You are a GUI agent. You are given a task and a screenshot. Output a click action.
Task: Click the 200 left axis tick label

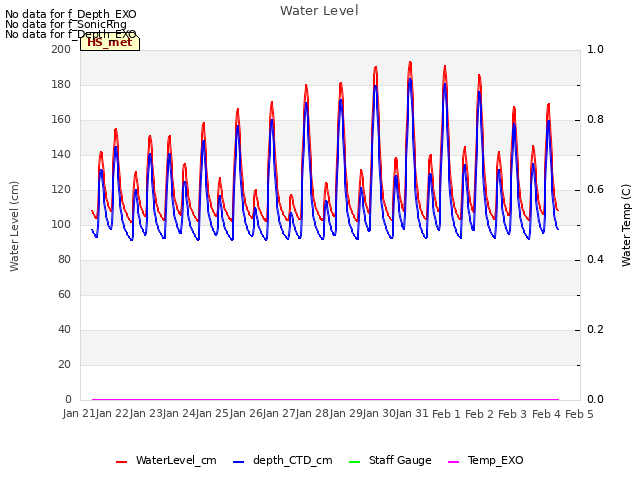[x=61, y=49]
